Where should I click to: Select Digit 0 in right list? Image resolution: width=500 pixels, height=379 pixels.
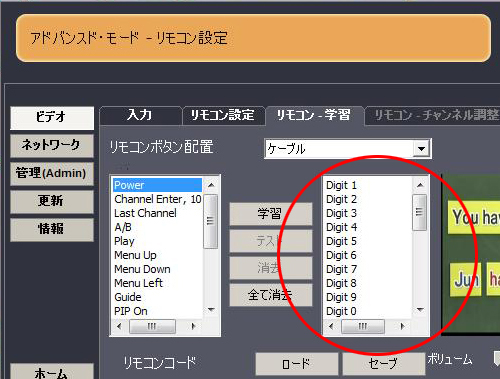[x=368, y=311]
